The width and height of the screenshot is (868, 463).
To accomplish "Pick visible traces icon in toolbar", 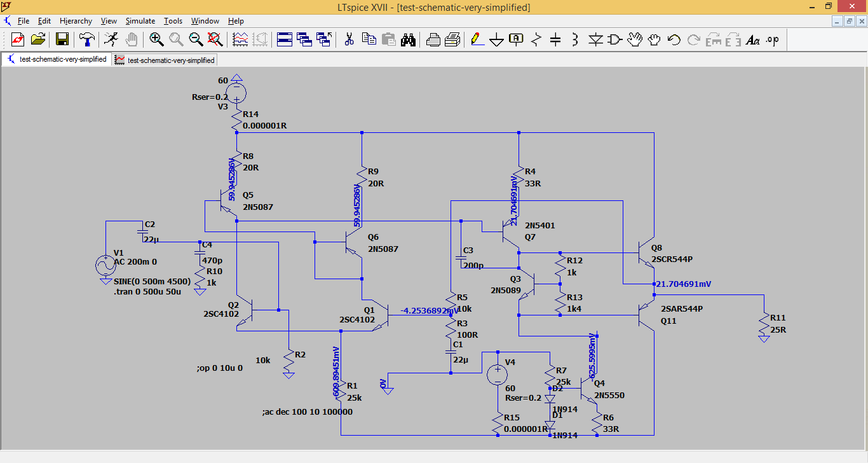I will pos(241,39).
